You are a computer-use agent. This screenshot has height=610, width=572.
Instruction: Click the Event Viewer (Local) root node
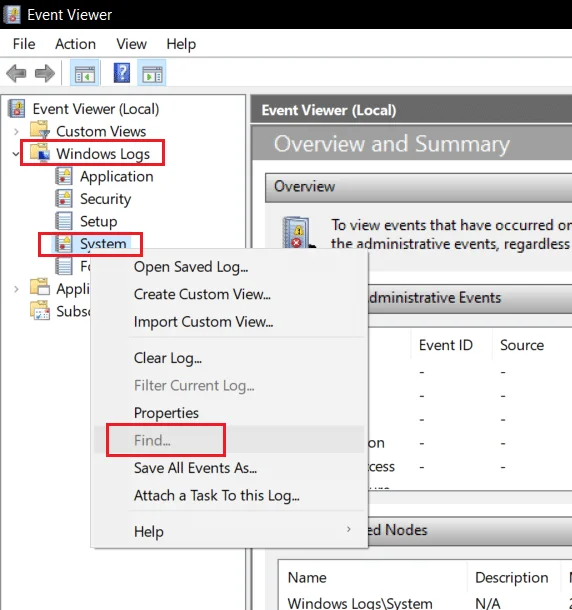click(x=96, y=109)
